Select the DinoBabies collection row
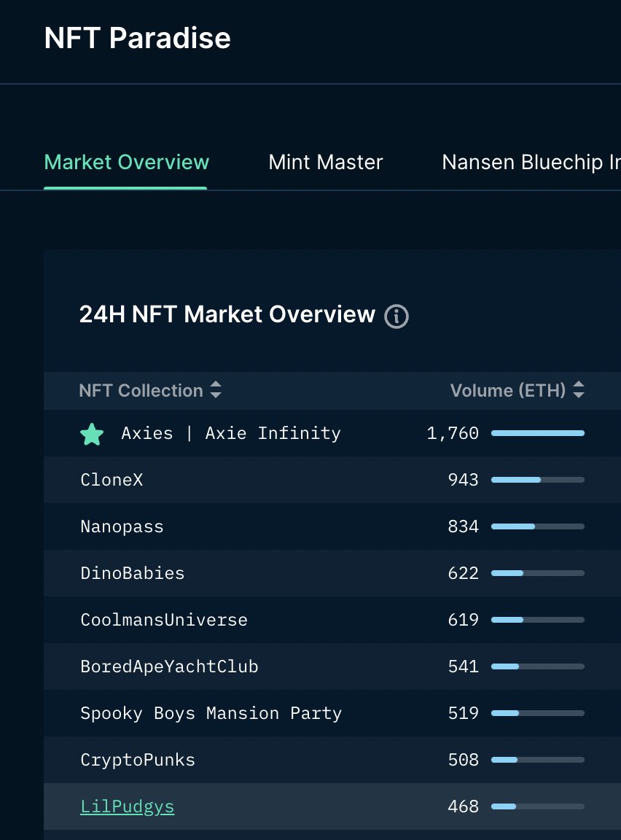621x840 pixels. pos(332,572)
